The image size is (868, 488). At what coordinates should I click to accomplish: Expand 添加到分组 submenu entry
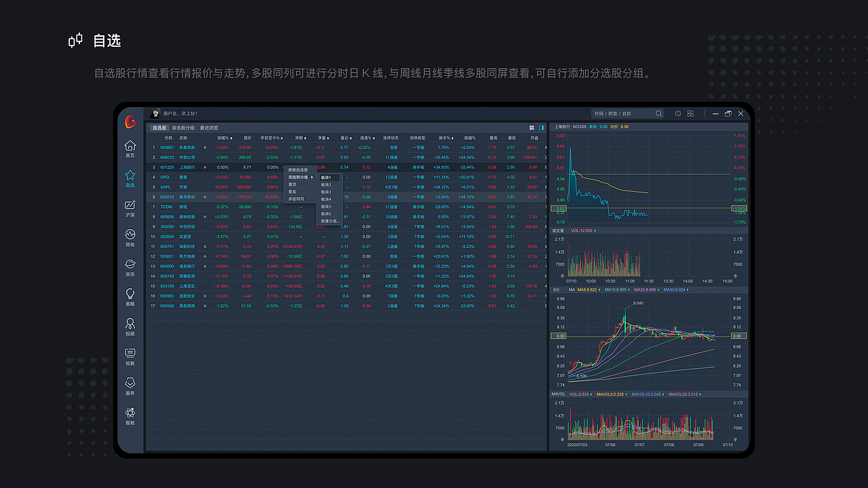pos(301,177)
